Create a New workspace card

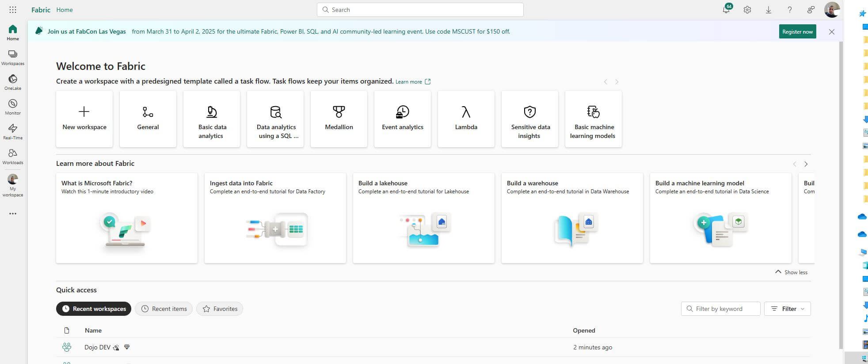coord(84,119)
